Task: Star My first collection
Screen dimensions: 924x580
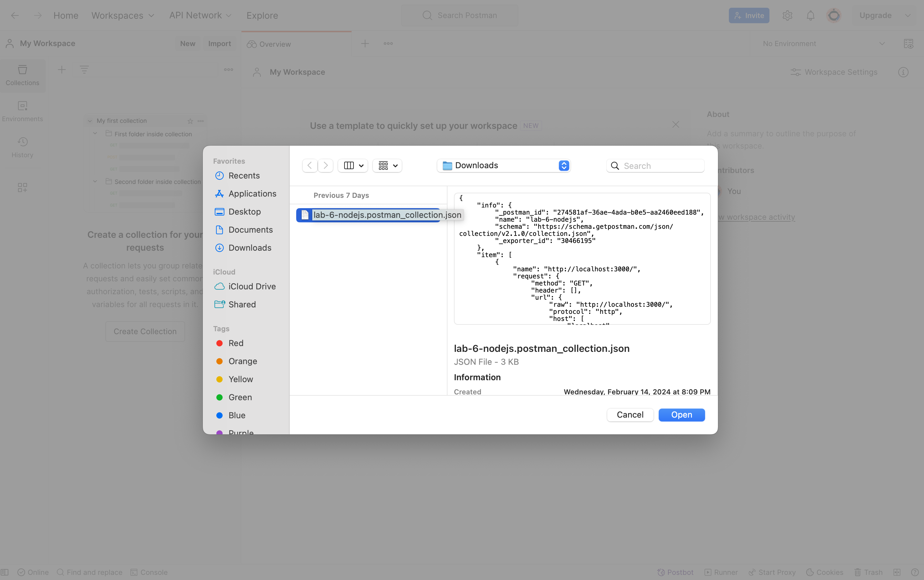Action: (x=190, y=121)
